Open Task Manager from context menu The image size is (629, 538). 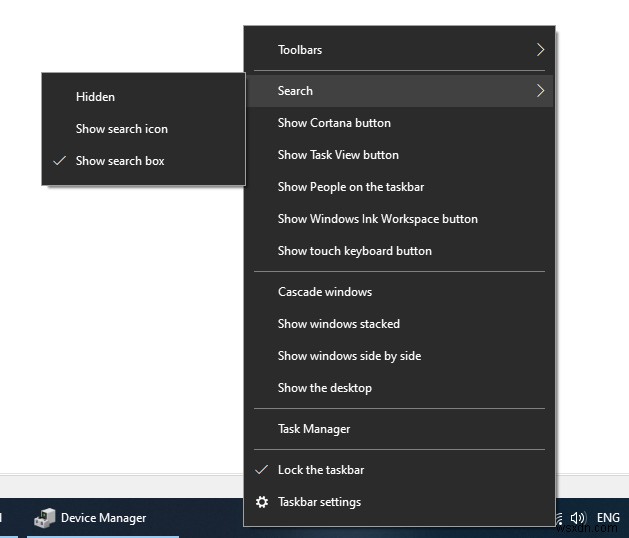click(x=314, y=429)
